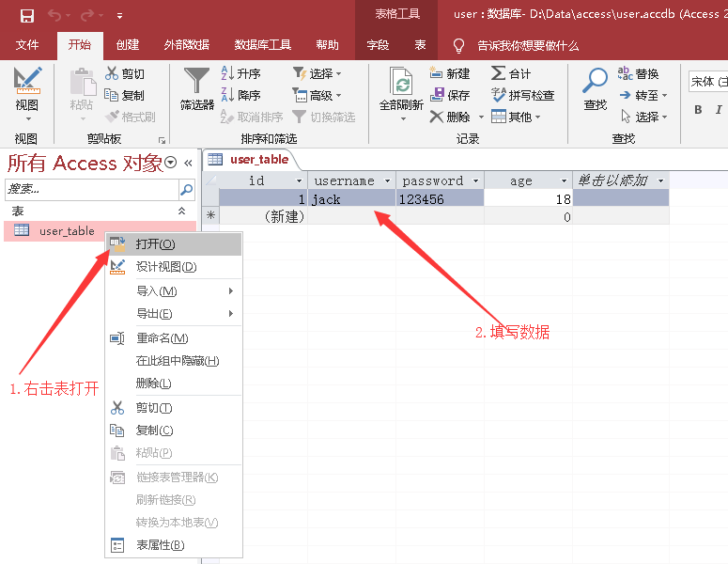The height and width of the screenshot is (564, 728).
Task: Click the 剪切 scissors button
Action: [x=125, y=73]
